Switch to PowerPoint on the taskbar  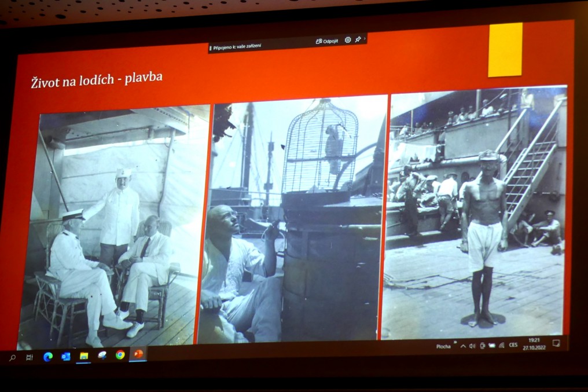tap(138, 354)
